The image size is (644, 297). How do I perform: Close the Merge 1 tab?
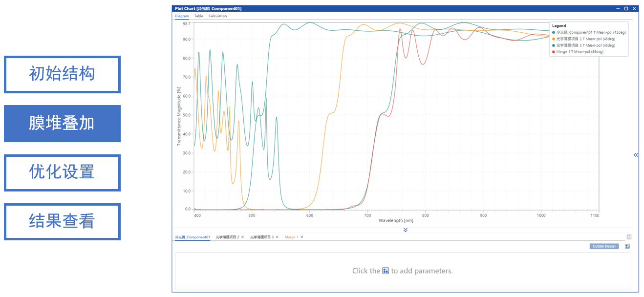pos(302,237)
